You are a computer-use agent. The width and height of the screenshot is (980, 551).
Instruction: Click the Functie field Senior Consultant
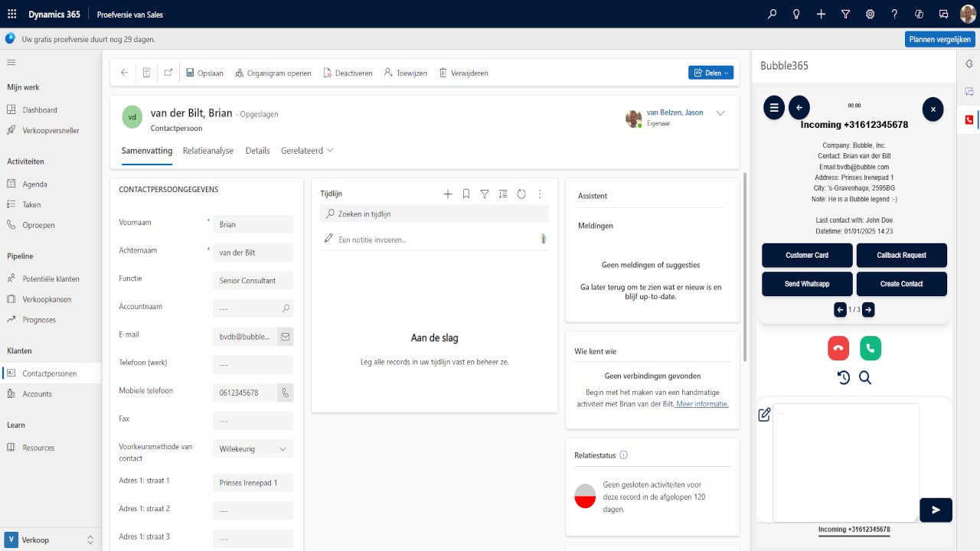[253, 281]
